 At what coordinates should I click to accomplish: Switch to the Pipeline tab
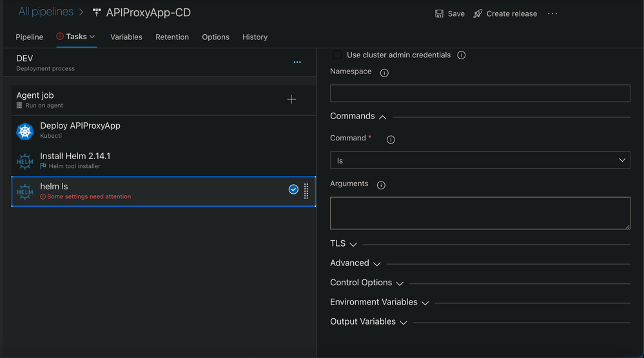click(29, 37)
